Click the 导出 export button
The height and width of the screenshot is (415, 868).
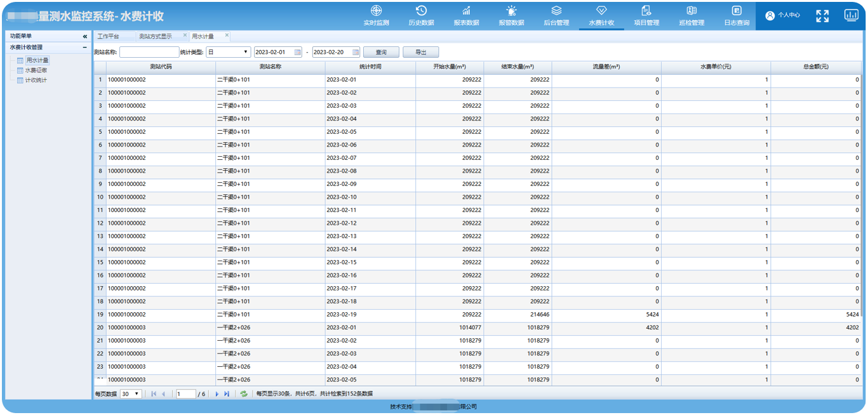420,52
